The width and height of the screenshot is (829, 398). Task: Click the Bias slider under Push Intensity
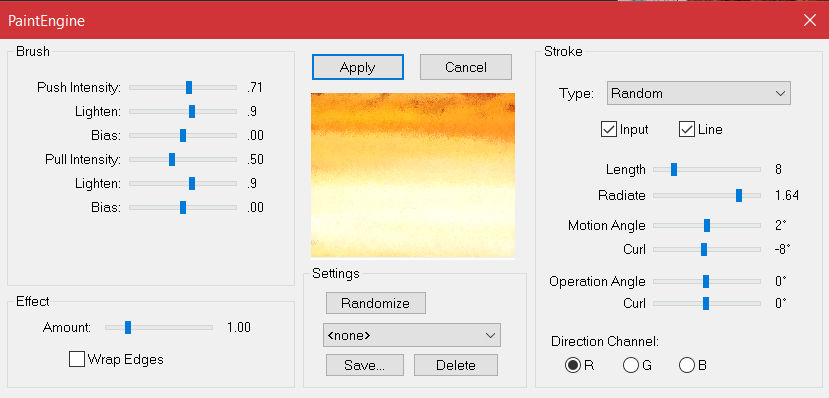183,135
